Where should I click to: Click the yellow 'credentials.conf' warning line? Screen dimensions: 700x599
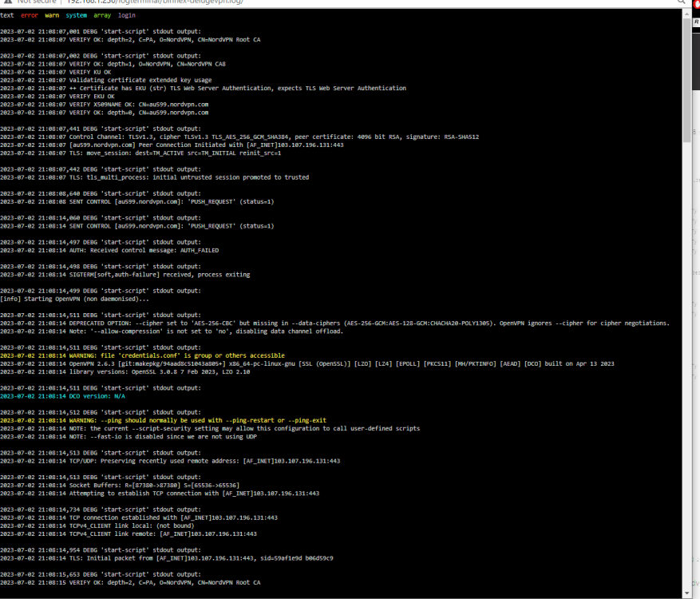click(x=142, y=355)
